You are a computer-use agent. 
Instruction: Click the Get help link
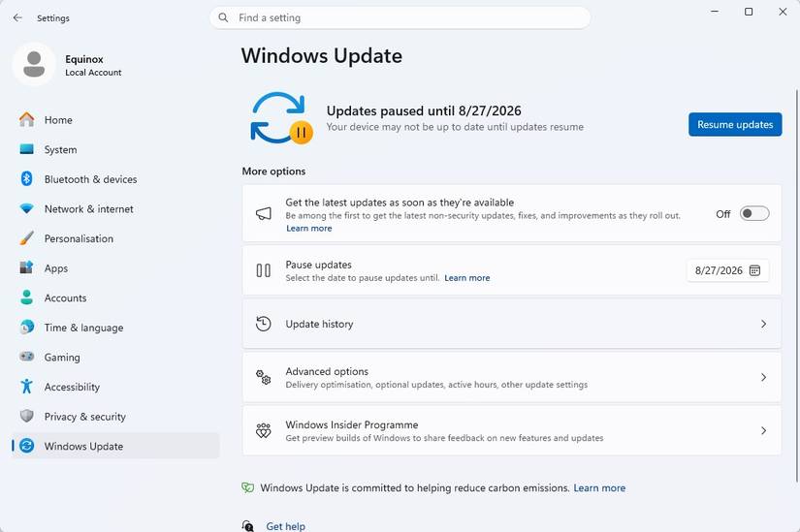(x=286, y=526)
